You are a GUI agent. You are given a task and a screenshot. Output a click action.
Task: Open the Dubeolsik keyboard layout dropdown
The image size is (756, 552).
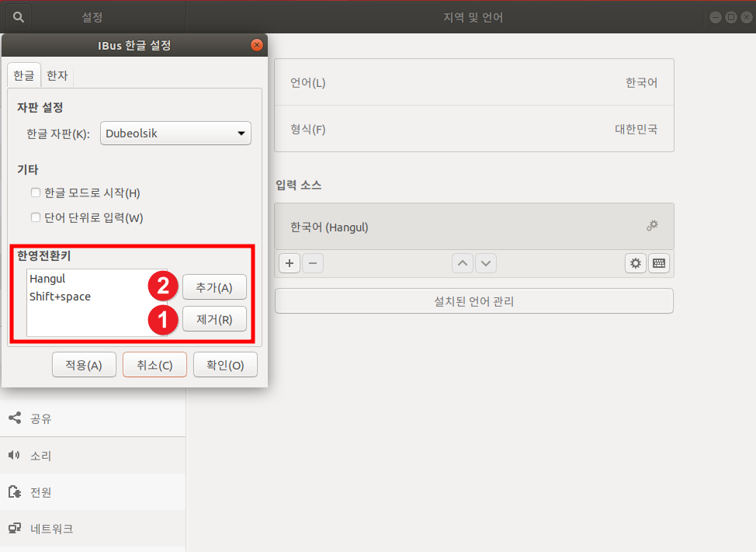175,133
